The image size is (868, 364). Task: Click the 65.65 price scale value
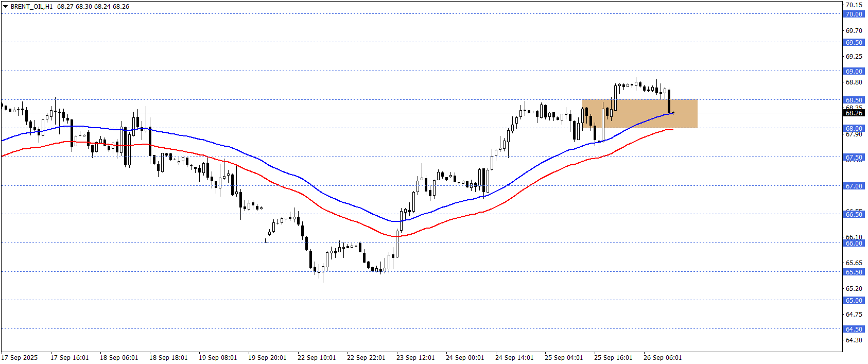point(854,263)
